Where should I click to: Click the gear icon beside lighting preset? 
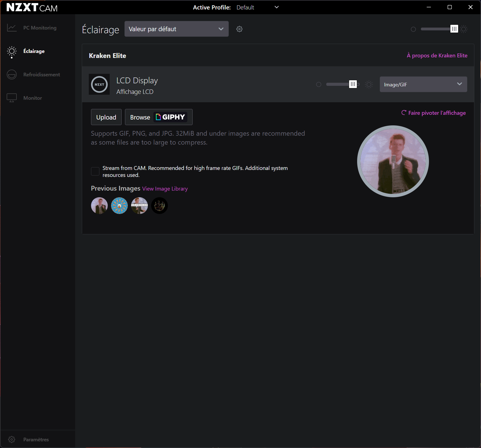[x=239, y=29]
